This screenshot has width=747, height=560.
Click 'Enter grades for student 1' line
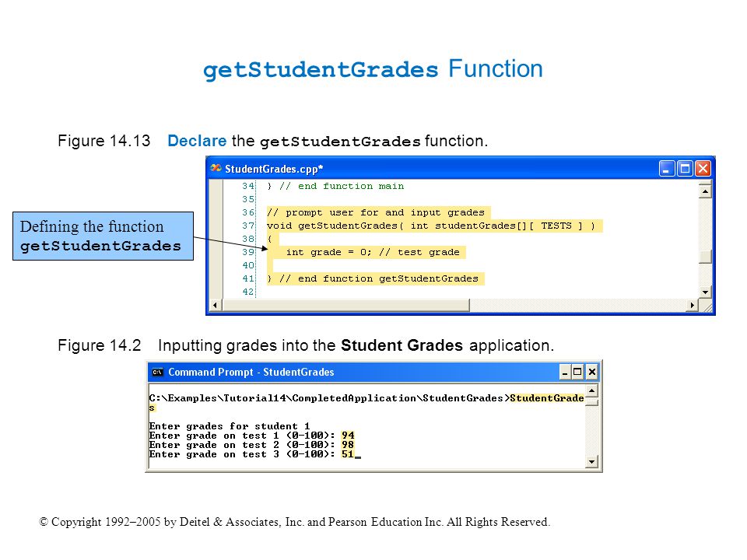229,425
